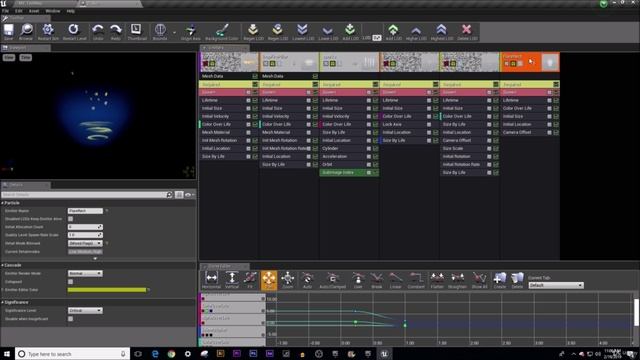Collapse the Cascade section
Viewport: 640px width, 360px height.
point(2,265)
